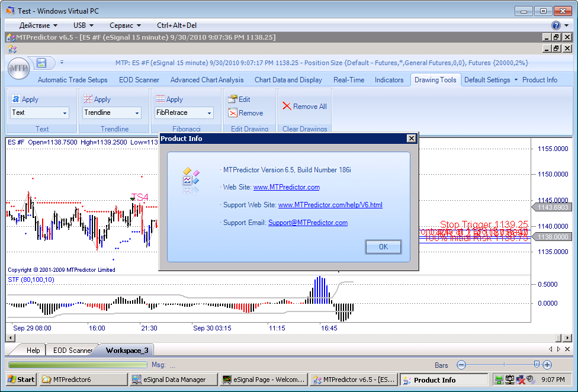Open the Trendline type dropdown
The width and height of the screenshot is (578, 392).
[x=137, y=113]
